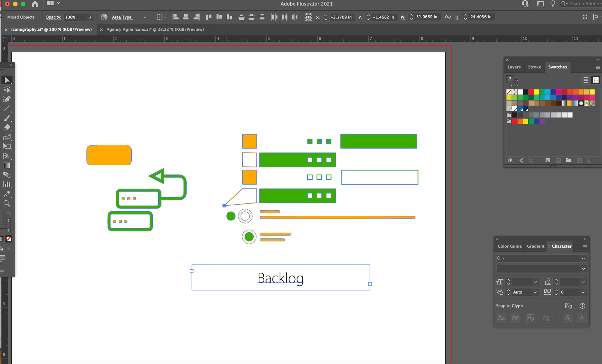Image resolution: width=602 pixels, height=364 pixels.
Task: Swap fill and stroke in toolbar
Action: pos(9,214)
